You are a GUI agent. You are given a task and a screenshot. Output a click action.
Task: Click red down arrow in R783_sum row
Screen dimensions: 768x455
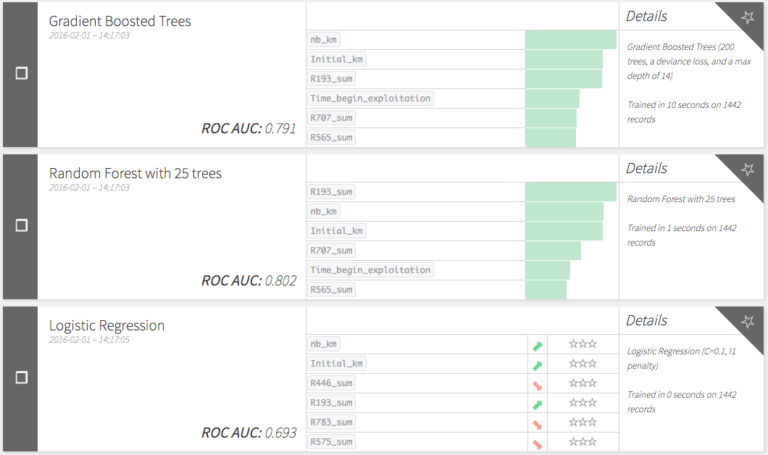point(537,425)
